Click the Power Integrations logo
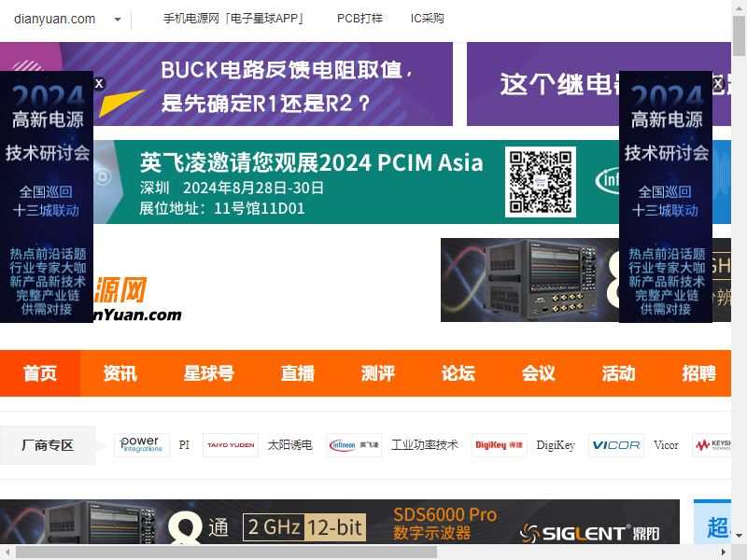747x560 pixels. click(x=142, y=445)
